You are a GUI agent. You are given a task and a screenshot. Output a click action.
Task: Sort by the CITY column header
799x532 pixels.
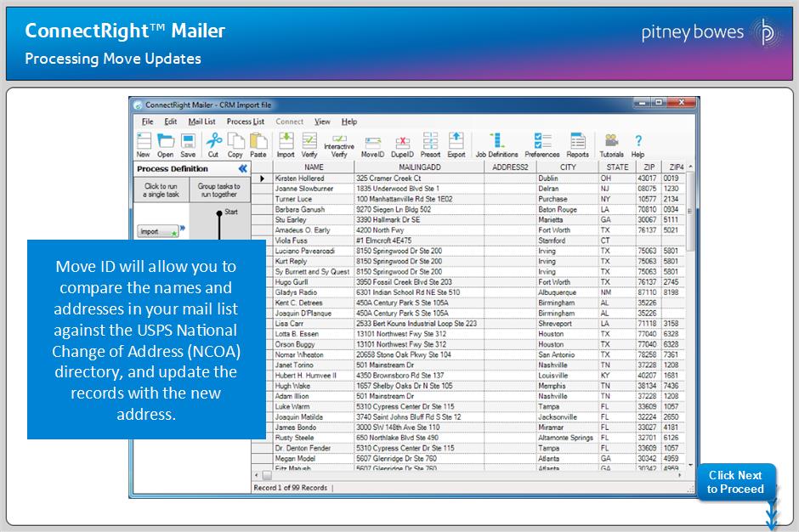coord(568,167)
